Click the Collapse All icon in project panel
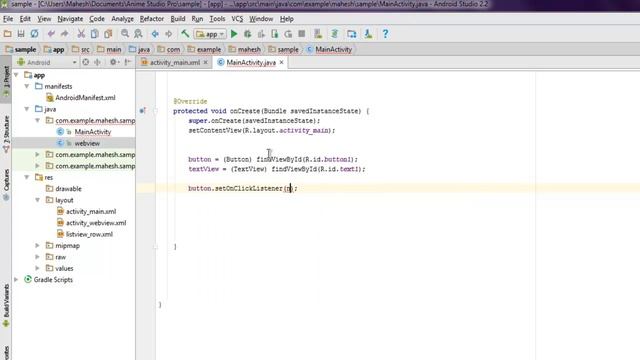The width and height of the screenshot is (640, 360). (x=98, y=62)
